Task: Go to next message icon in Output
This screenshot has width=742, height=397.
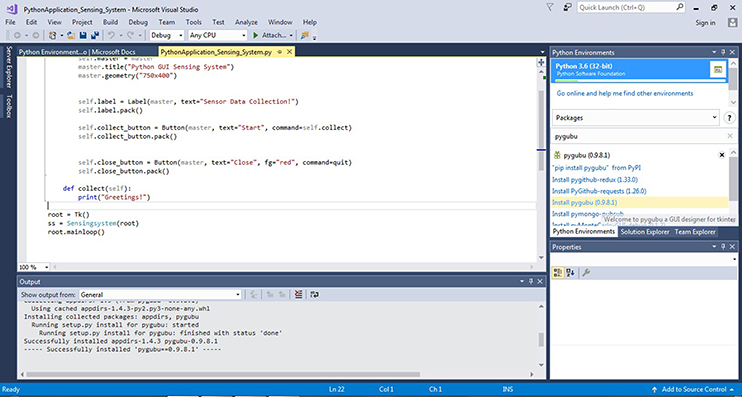Action: (282, 294)
